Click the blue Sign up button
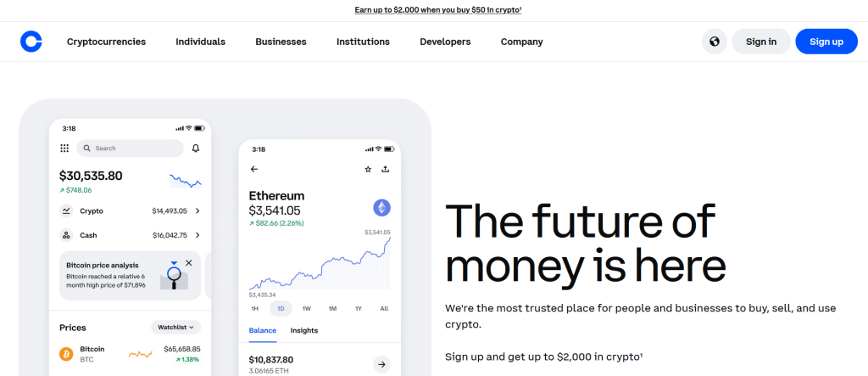The width and height of the screenshot is (868, 376). coord(826,42)
